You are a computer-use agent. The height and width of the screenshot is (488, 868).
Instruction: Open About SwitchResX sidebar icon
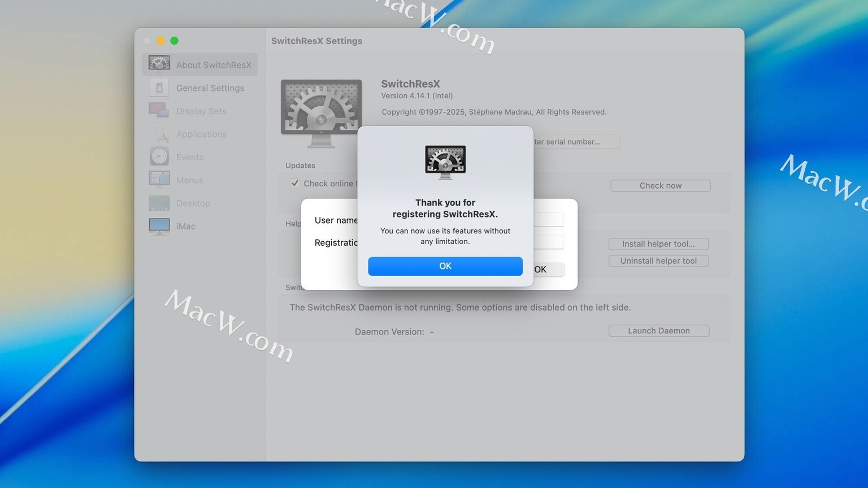coord(159,64)
